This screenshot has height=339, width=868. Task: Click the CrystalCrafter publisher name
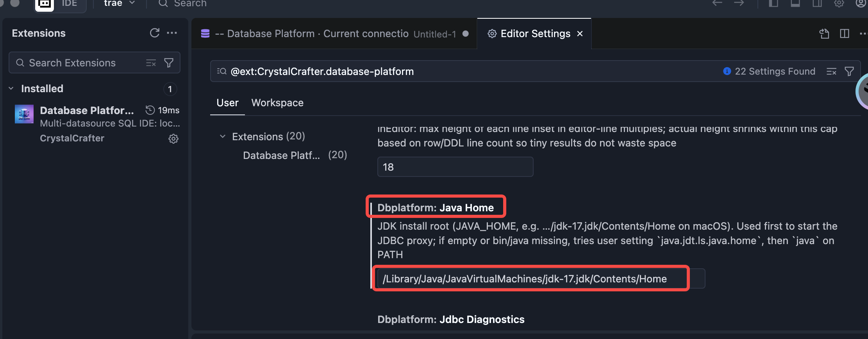coord(72,138)
